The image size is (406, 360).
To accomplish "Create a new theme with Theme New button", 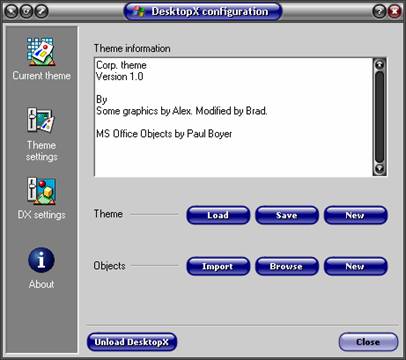I will (356, 215).
